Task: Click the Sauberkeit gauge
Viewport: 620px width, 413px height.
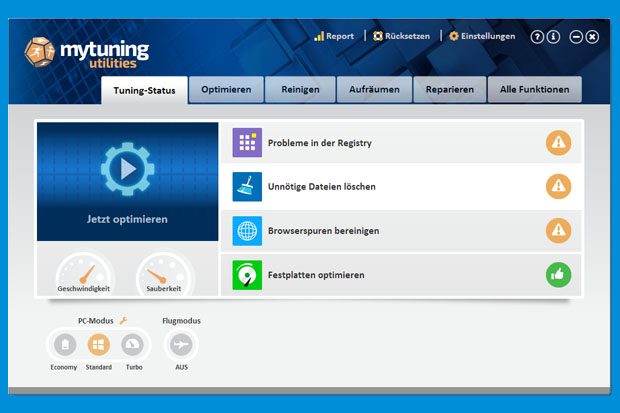Action: pos(164,275)
